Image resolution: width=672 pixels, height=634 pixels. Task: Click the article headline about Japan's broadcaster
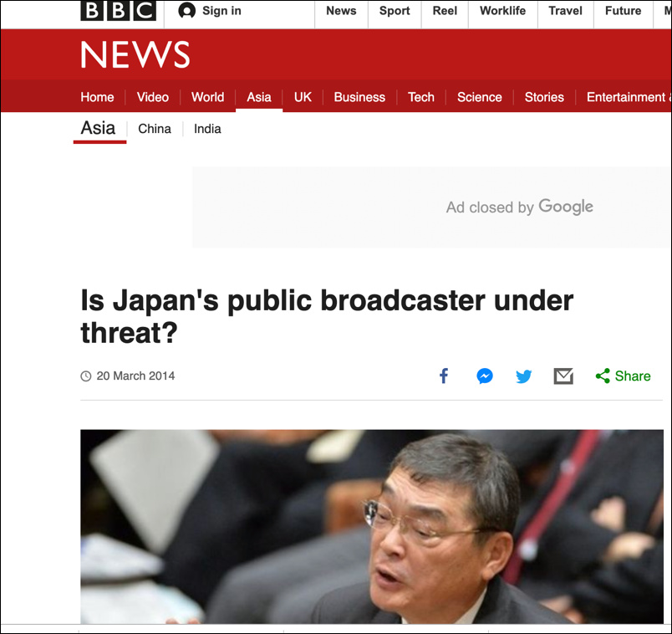[327, 316]
